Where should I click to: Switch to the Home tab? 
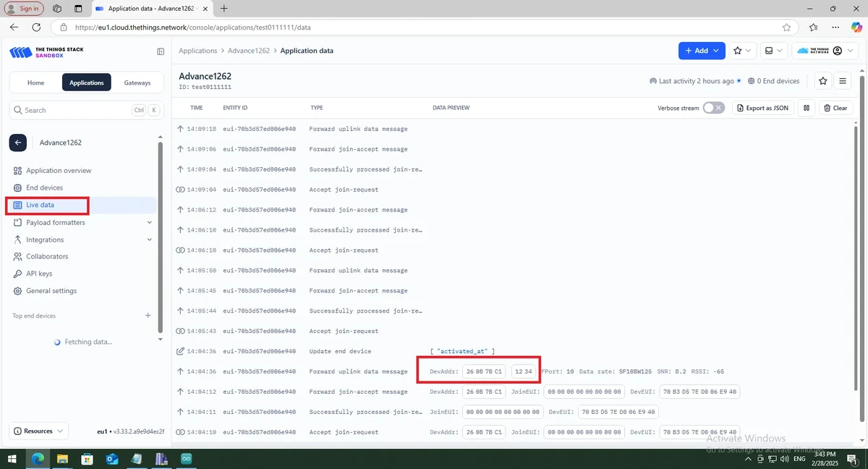[x=35, y=83]
